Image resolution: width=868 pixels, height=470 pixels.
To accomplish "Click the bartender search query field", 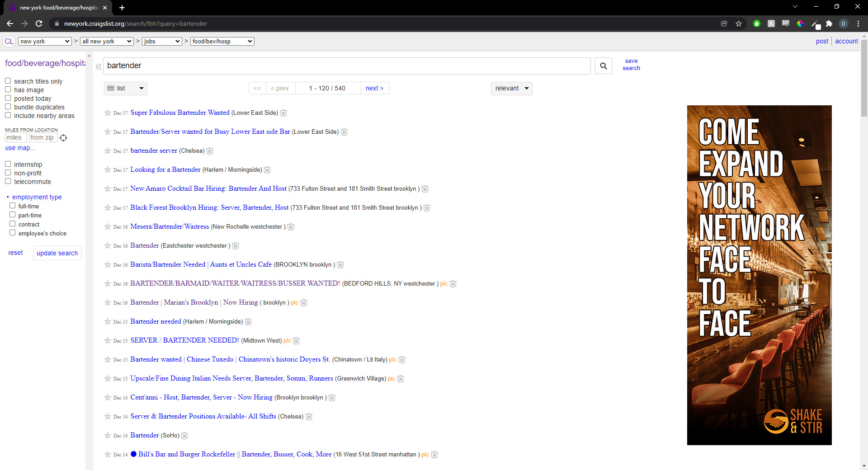I will point(347,66).
